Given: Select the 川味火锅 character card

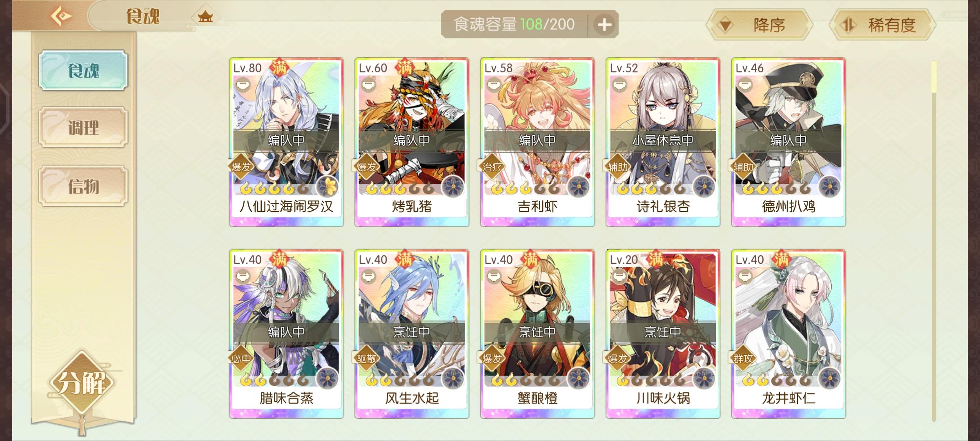Looking at the screenshot, I should coord(663,334).
